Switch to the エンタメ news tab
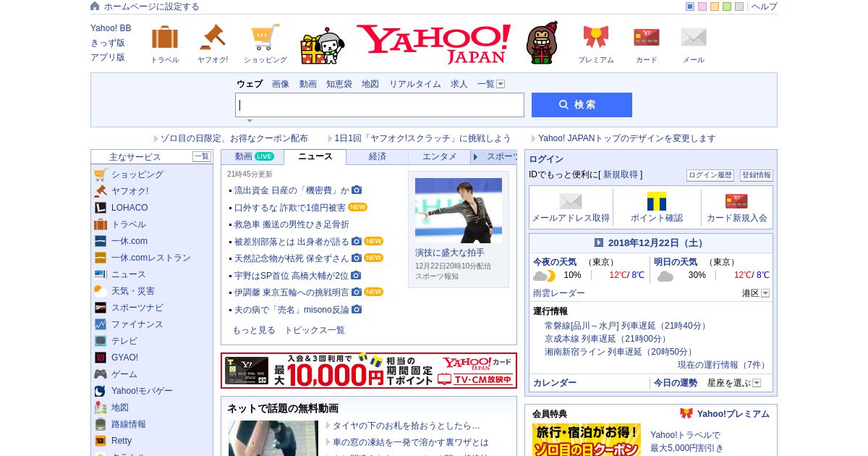The image size is (868, 456). coord(440,156)
